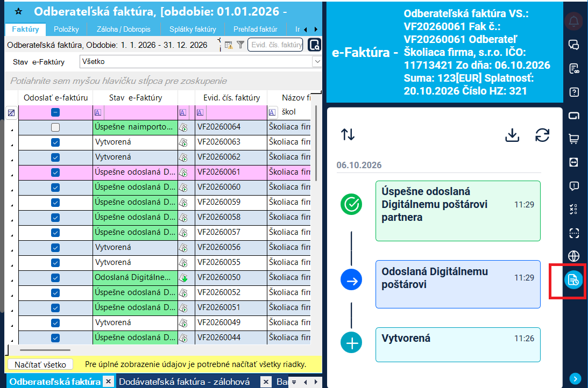Toggle the select-all checkbox in filter row
Screen dimensions: 588x388
[x=55, y=112]
